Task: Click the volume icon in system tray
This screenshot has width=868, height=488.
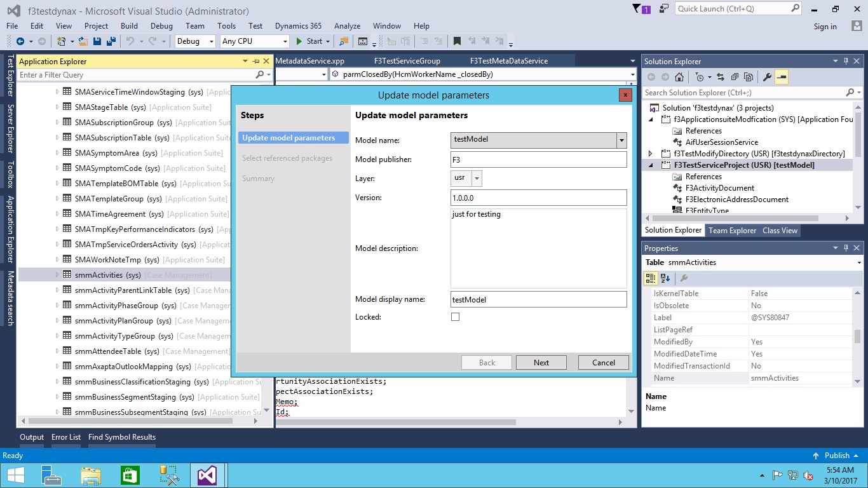Action: click(x=809, y=475)
